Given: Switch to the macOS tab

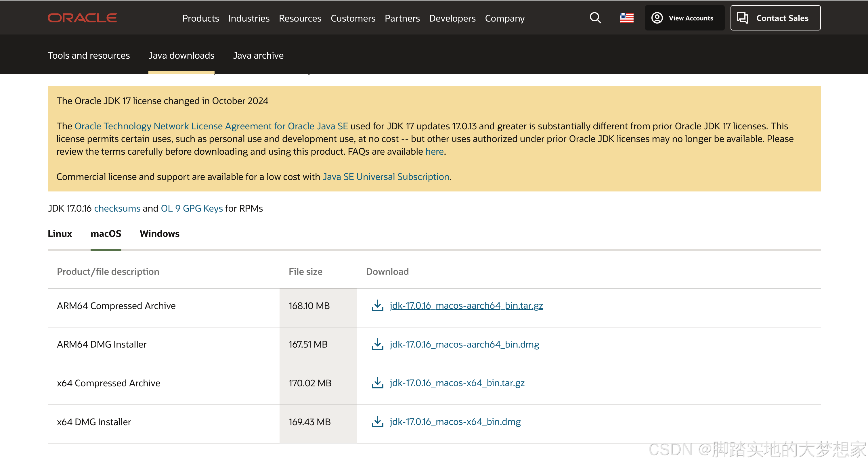Looking at the screenshot, I should (106, 234).
